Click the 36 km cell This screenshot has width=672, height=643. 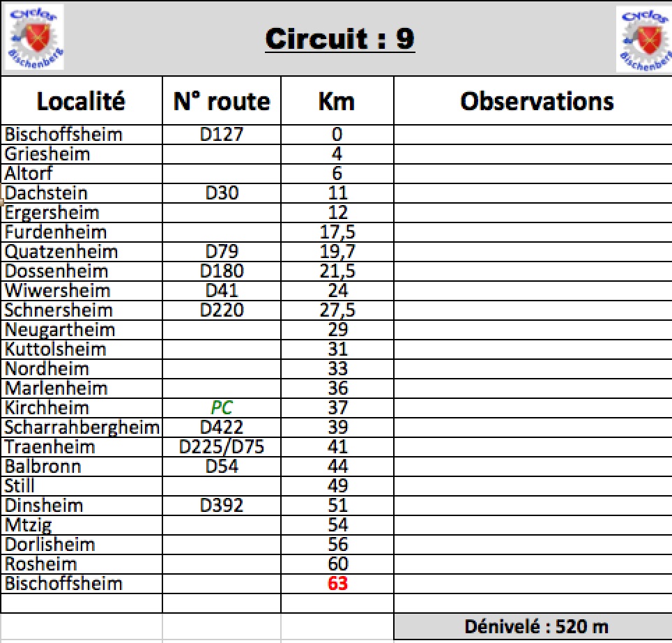tap(337, 388)
